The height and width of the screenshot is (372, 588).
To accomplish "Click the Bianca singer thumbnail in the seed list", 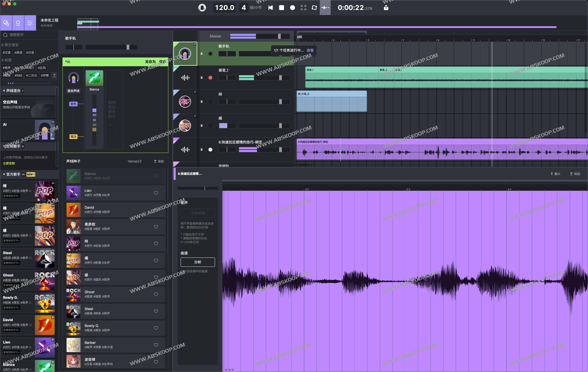I will coord(73,176).
